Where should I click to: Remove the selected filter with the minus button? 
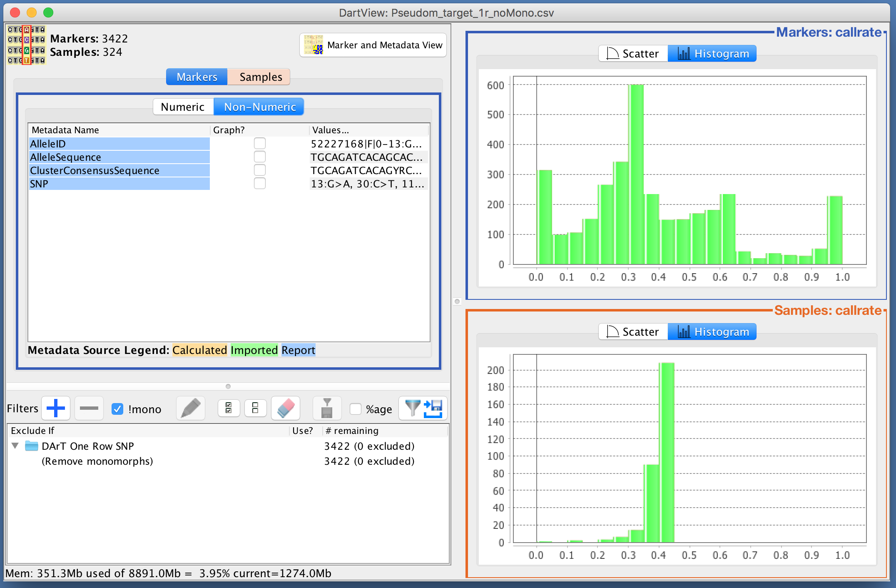coord(89,409)
